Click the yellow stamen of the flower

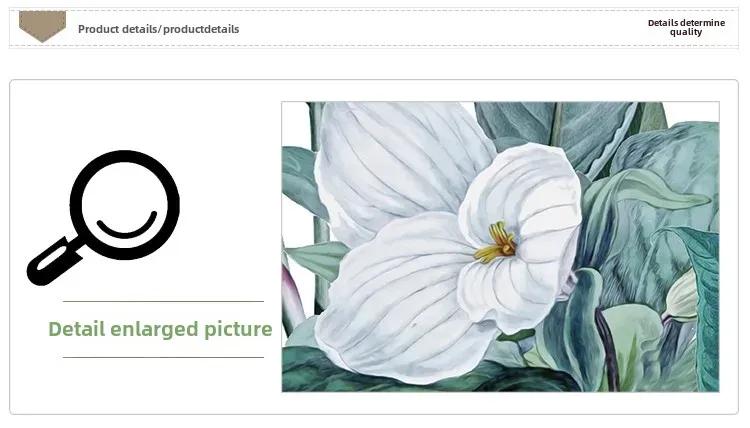pos(496,243)
